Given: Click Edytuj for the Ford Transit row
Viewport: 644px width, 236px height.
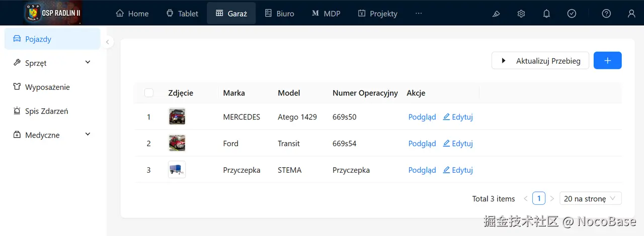Looking at the screenshot, I should pos(458,143).
